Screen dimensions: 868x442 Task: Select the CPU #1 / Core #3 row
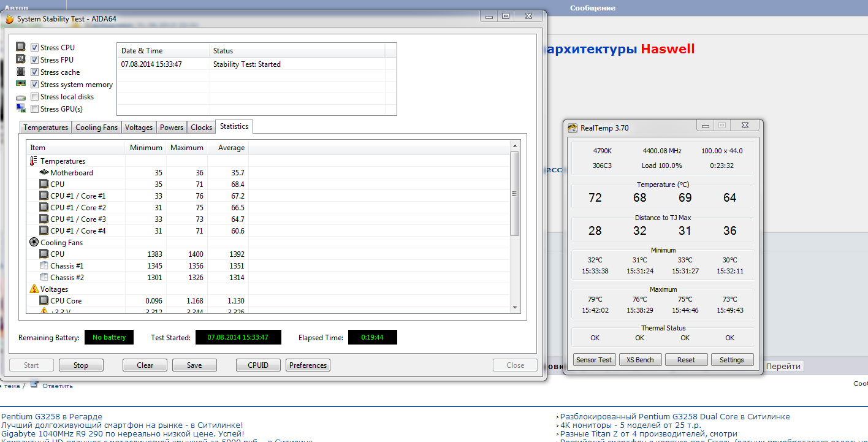coord(268,219)
